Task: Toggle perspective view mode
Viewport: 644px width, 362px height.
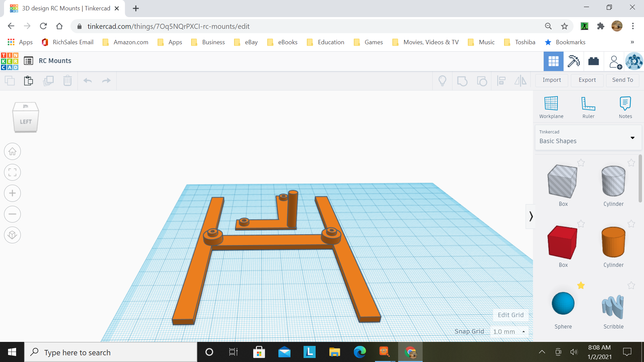Action: 12,235
